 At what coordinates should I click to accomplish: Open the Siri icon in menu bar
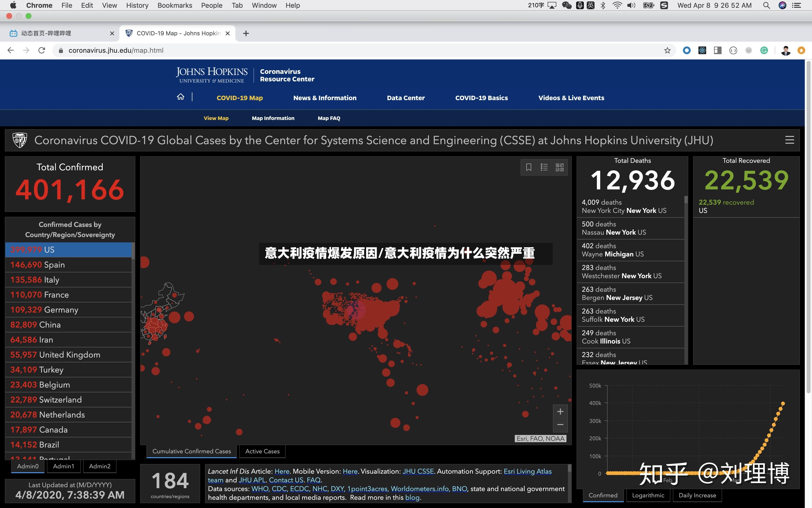[x=783, y=5]
